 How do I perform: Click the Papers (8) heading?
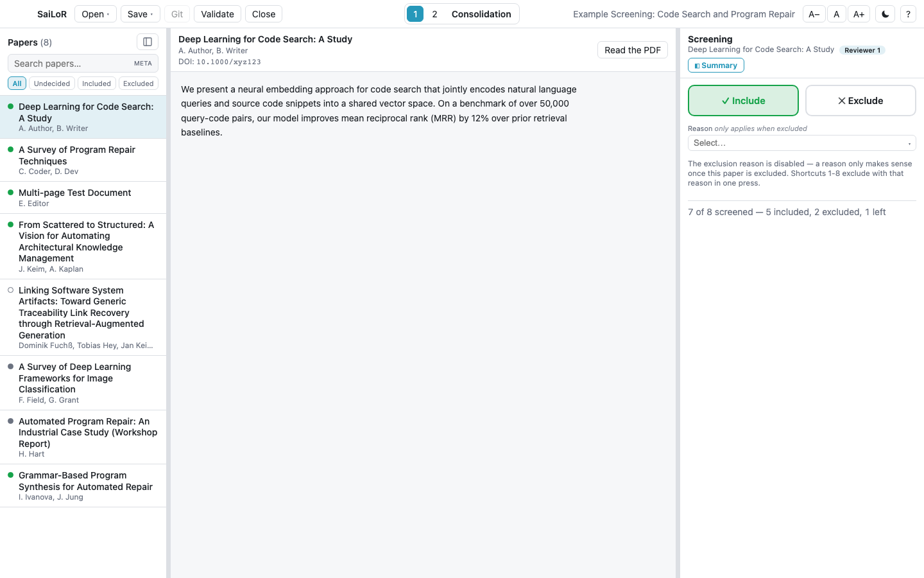pos(30,42)
